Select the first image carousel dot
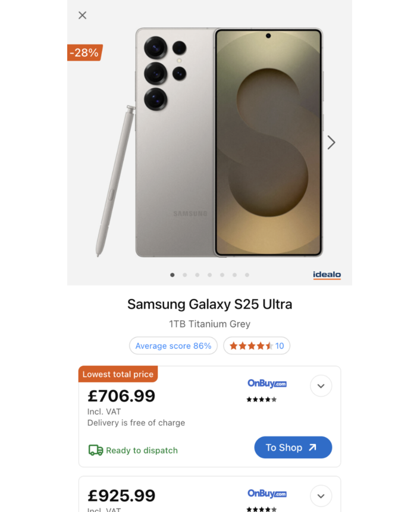This screenshot has height=512, width=420. (173, 275)
